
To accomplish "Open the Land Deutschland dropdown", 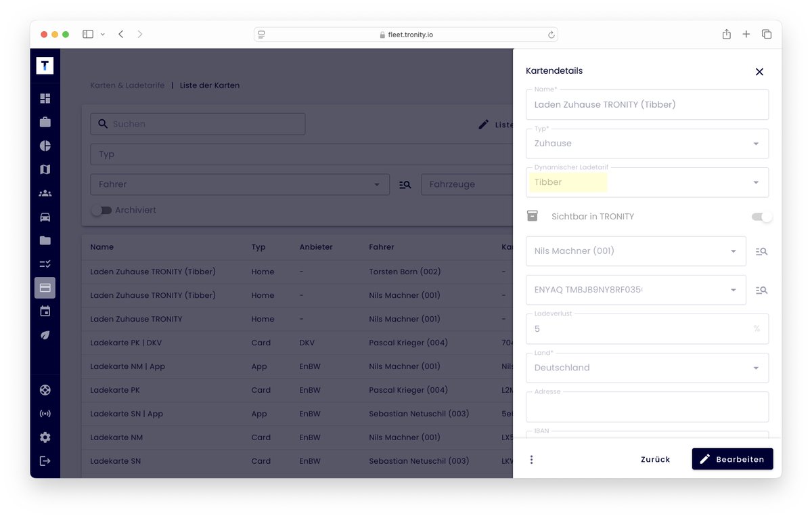I will pos(647,368).
